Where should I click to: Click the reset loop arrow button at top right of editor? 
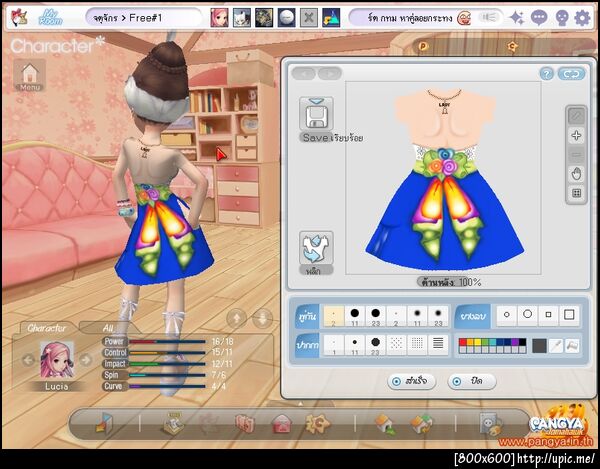point(571,74)
